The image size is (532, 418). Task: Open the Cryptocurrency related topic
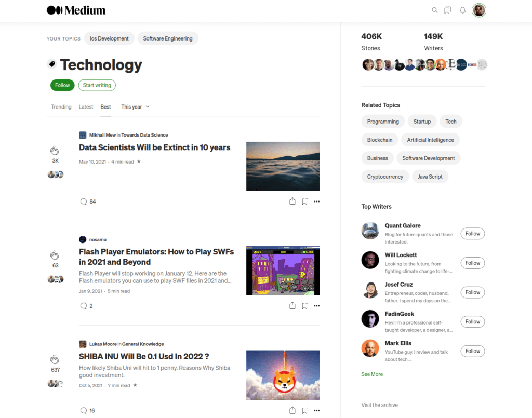tap(385, 177)
